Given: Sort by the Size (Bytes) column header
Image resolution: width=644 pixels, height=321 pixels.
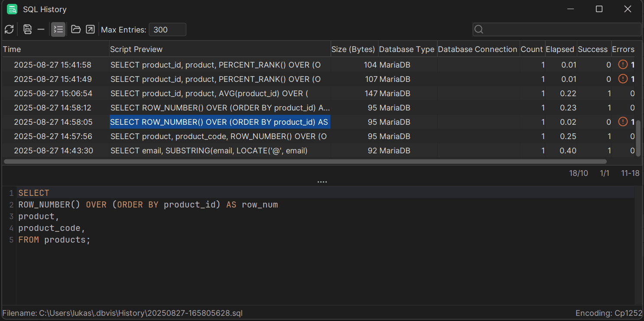Looking at the screenshot, I should pos(354,49).
